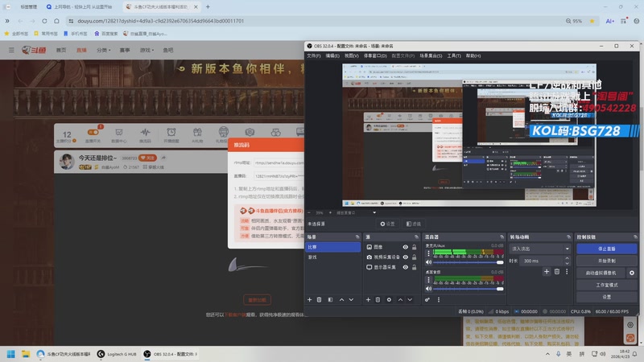Open desktop audio channel three-dot options
The height and width of the screenshot is (362, 644).
click(429, 279)
